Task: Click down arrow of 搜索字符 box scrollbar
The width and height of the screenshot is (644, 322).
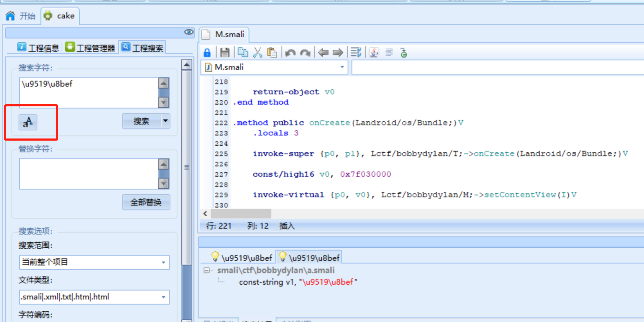Action: (x=164, y=102)
